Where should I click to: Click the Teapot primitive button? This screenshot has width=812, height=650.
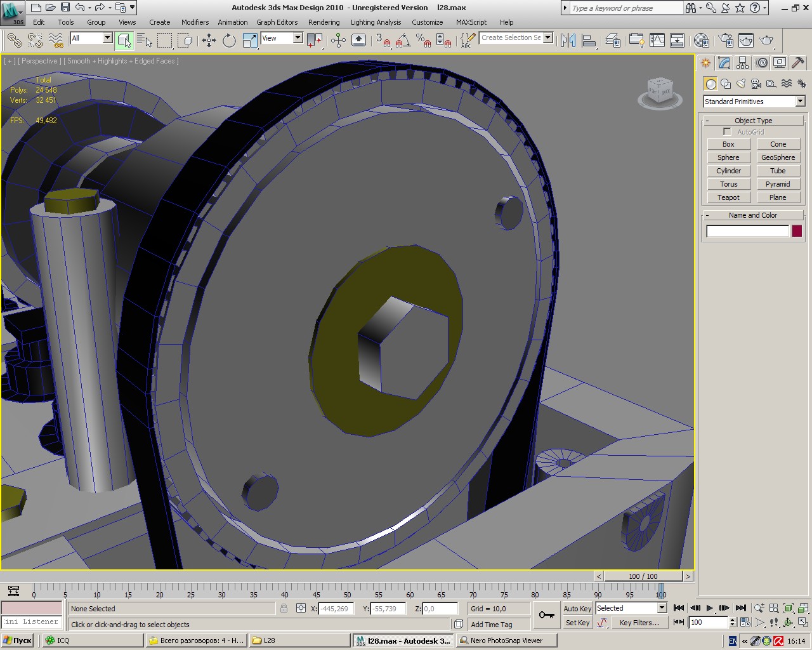click(x=728, y=197)
